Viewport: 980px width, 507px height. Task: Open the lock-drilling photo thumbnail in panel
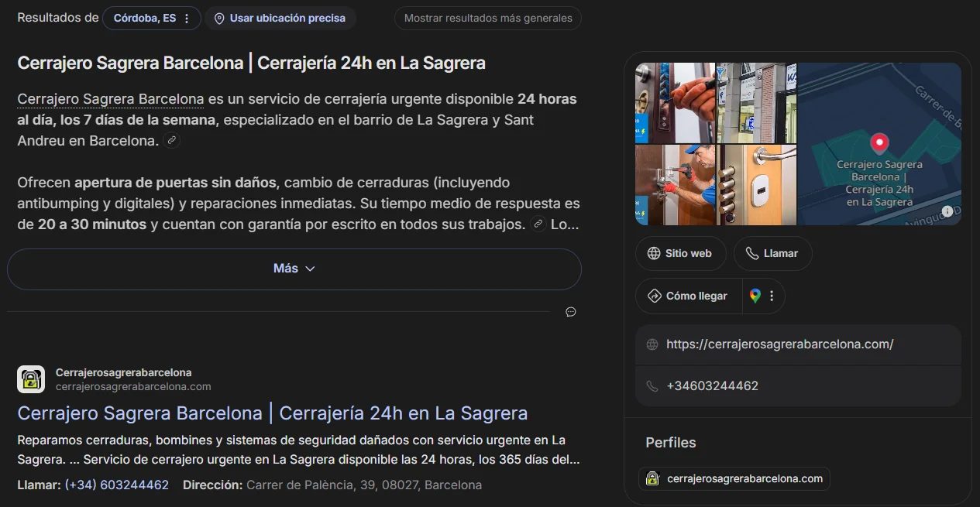676,102
